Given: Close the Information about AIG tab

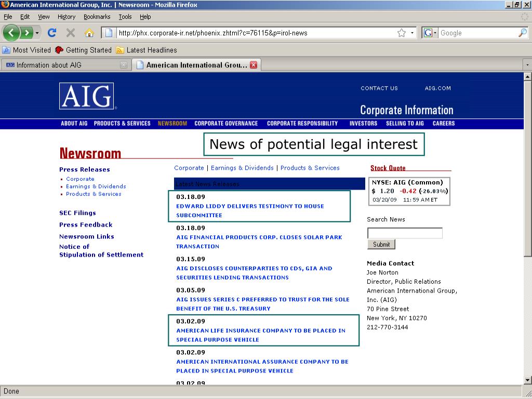Looking at the screenshot, I should tap(124, 65).
